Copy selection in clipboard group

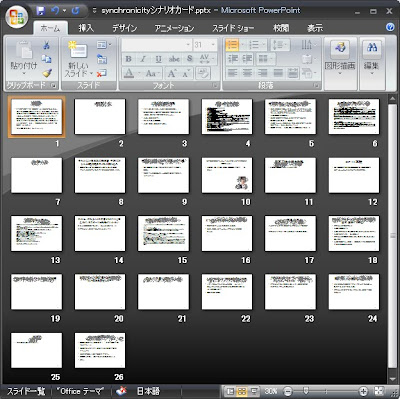[x=46, y=59]
